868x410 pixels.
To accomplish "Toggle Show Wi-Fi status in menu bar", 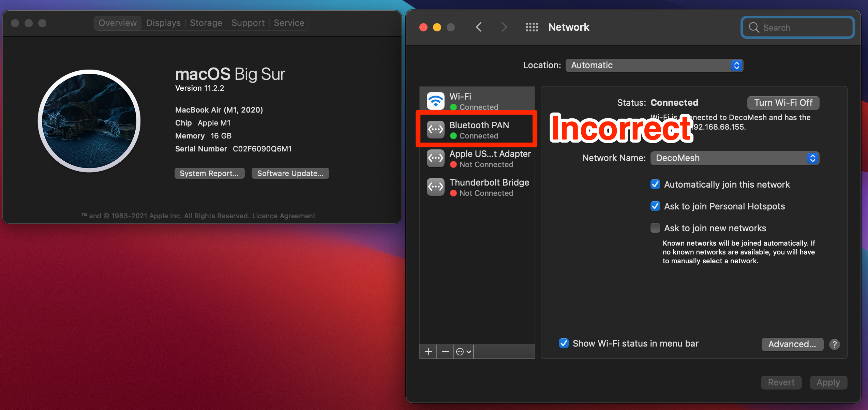I will tap(564, 343).
